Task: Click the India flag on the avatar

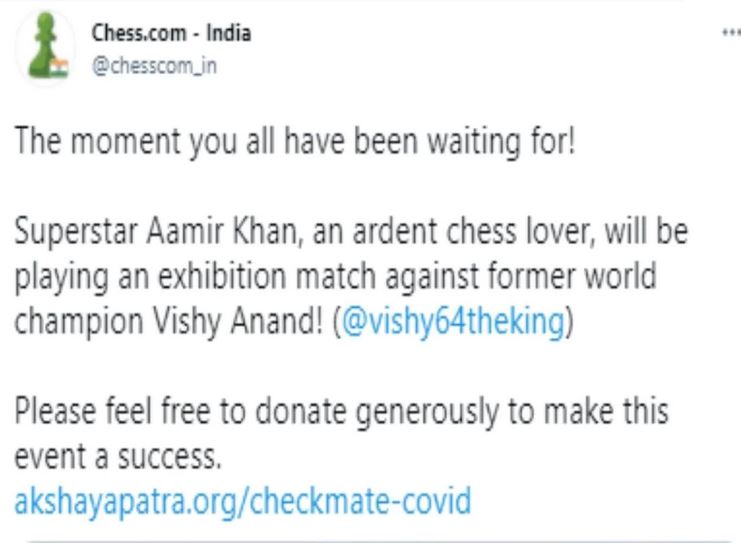Action: 59,68
